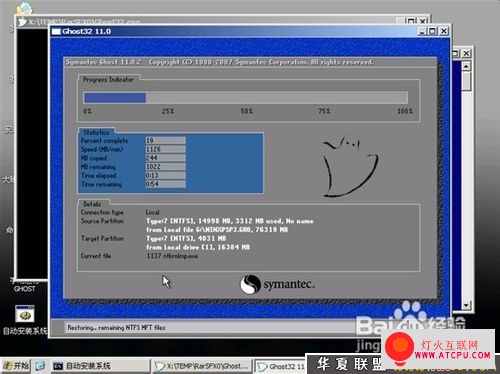Viewport: 500px width, 374px height.
Task: Click the Ghost32 title bar icon
Action: point(57,31)
